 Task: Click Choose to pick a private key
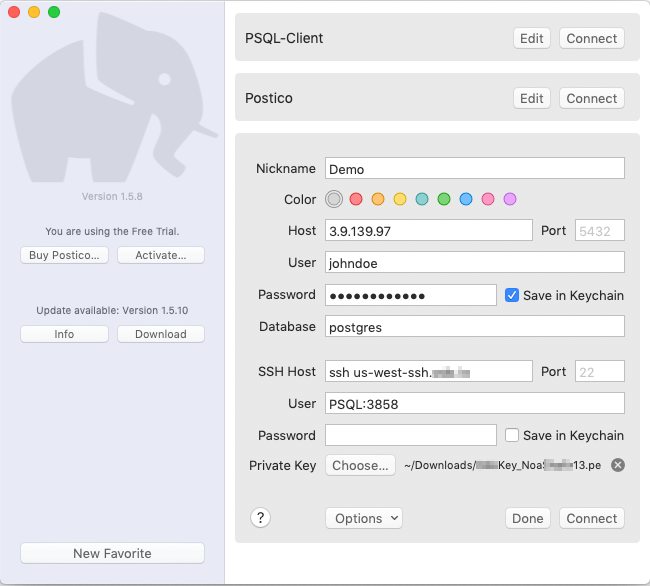[x=360, y=465]
